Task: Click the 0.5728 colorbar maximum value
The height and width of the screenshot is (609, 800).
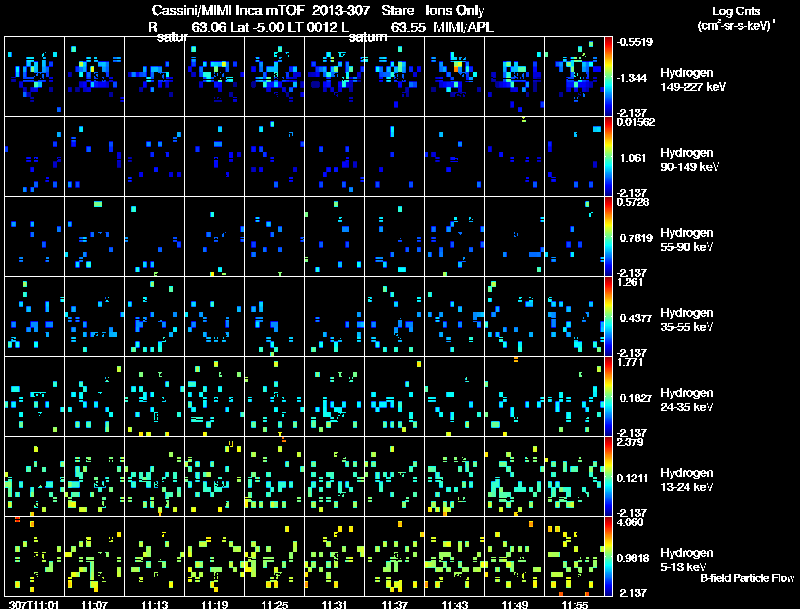Action: coord(633,202)
